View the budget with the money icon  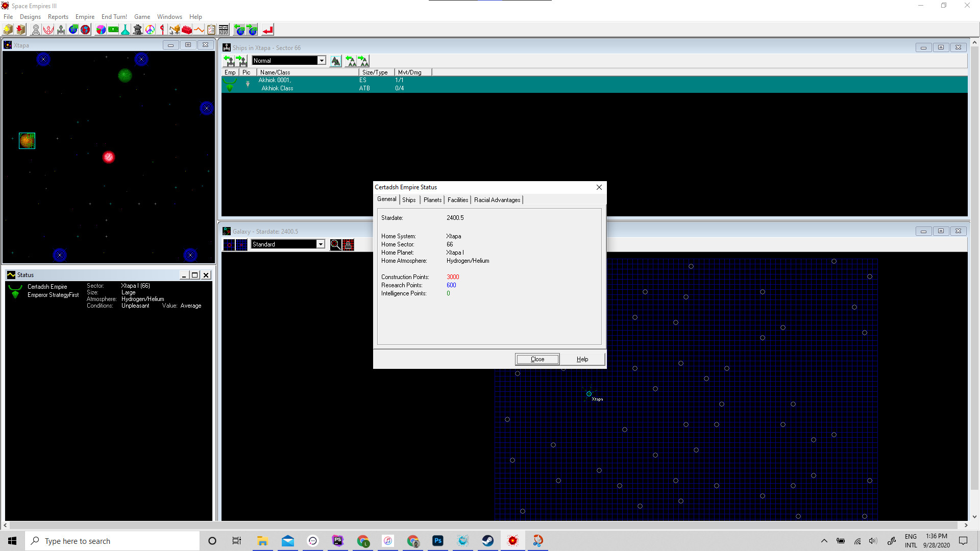pyautogui.click(x=113, y=29)
